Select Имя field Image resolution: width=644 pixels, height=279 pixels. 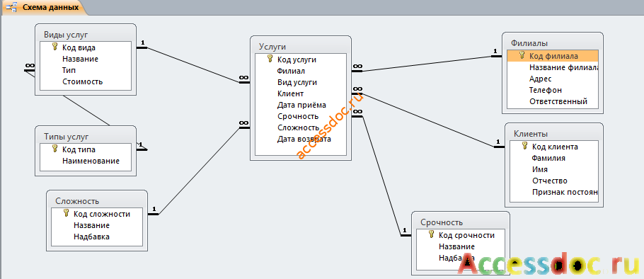click(x=553, y=169)
